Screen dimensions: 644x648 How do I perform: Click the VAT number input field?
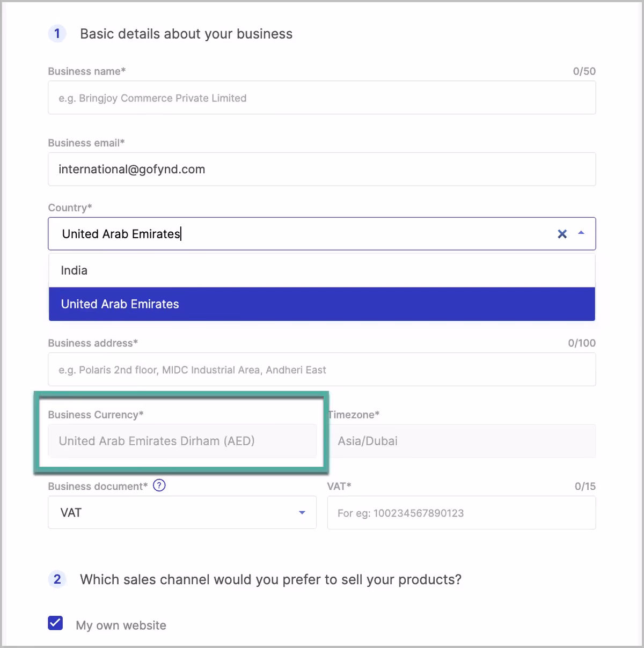tap(462, 513)
